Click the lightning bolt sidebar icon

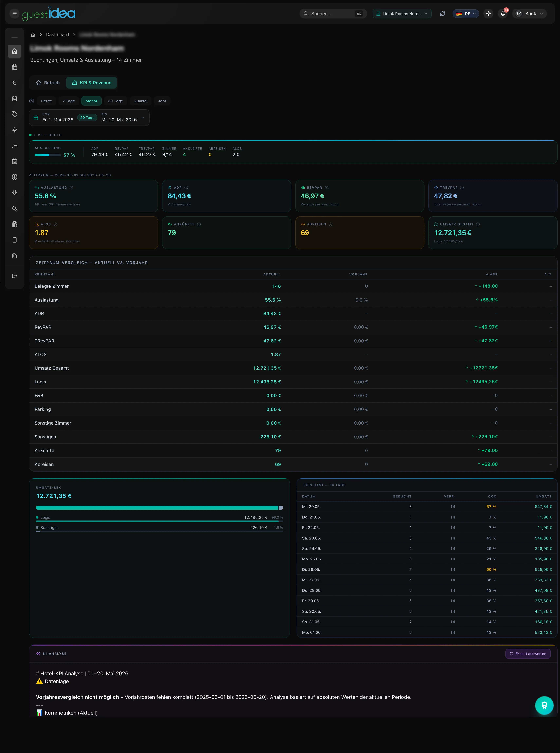(15, 130)
